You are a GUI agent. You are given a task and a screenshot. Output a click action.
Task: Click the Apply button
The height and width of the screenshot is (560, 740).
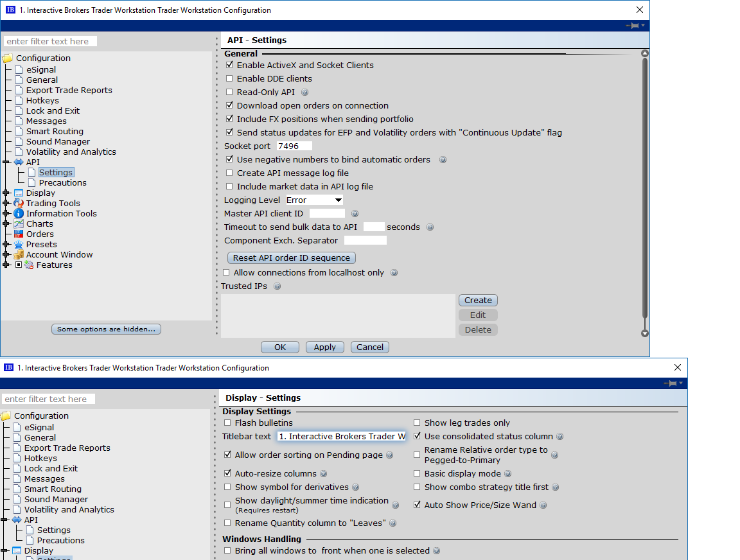tap(324, 347)
